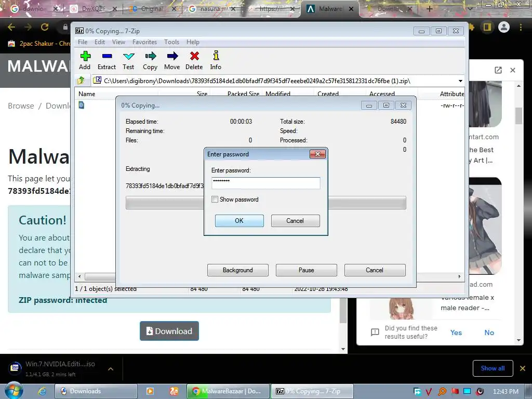Click the Copy toolbar icon
Viewport: 532px width, 399px height.
(x=150, y=60)
